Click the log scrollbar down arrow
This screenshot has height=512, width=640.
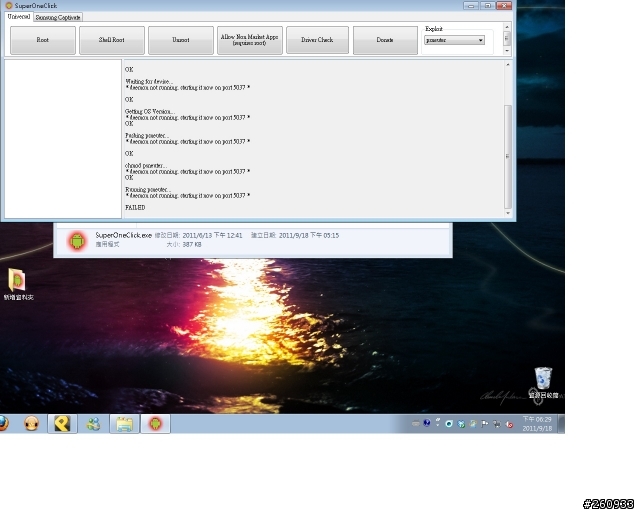pos(508,213)
